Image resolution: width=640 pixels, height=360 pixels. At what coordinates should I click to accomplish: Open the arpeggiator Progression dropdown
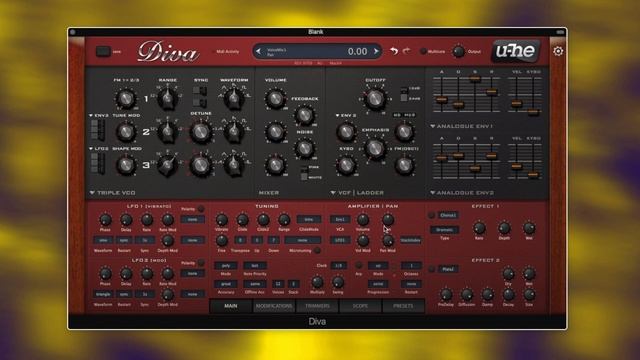[378, 284]
